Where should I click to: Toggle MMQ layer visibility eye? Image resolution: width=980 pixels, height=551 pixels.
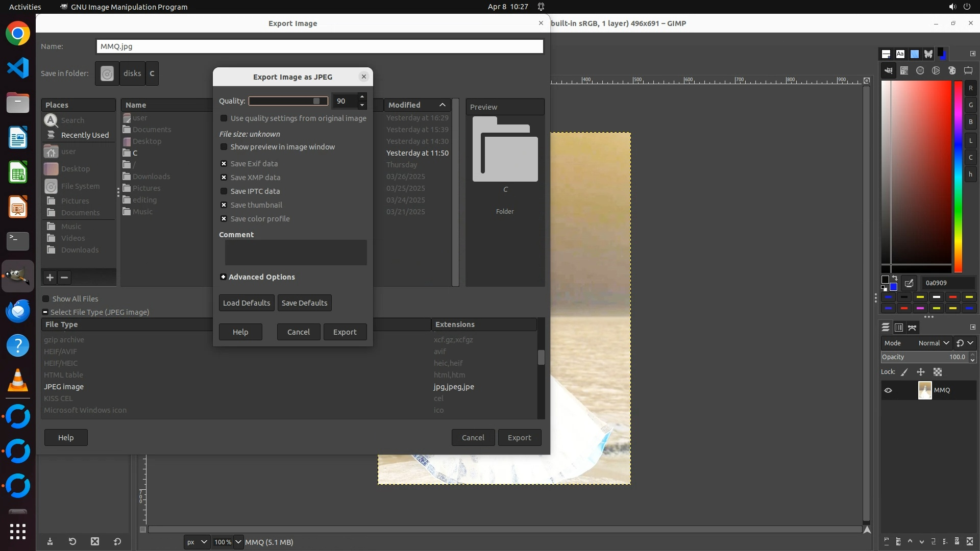(888, 390)
